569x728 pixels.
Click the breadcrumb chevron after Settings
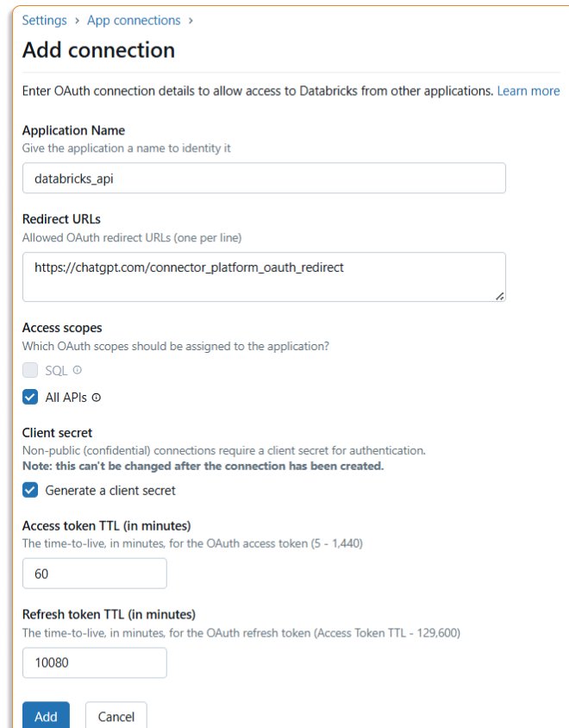[x=77, y=21]
